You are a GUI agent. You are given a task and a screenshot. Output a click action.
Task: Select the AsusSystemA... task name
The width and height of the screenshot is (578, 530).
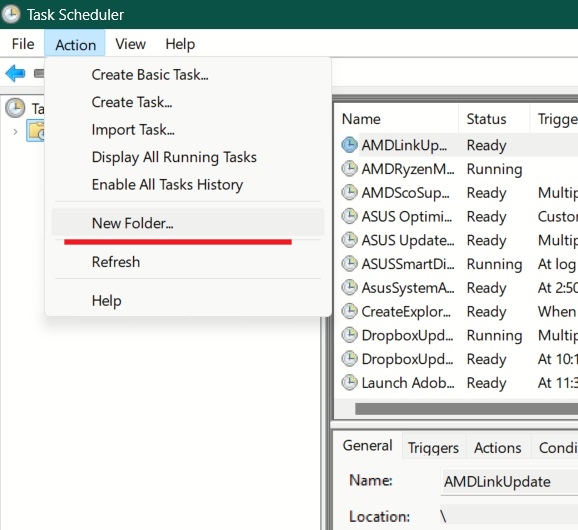pyautogui.click(x=408, y=288)
